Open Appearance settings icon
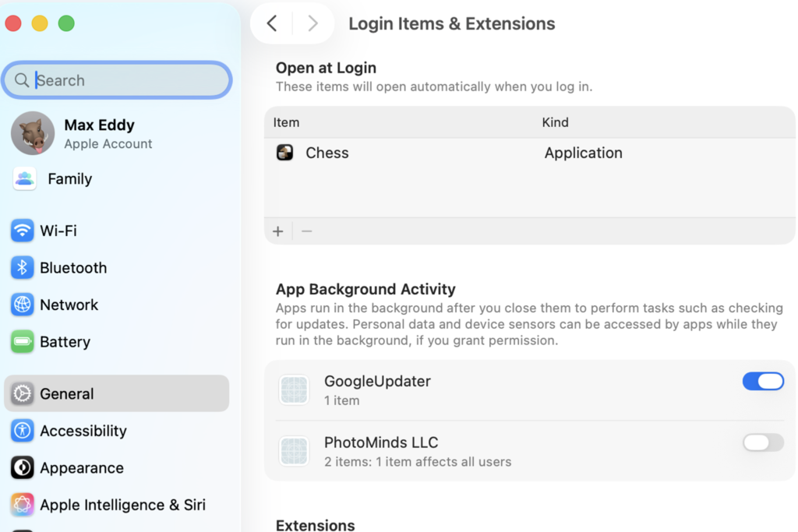The image size is (798, 532). click(23, 468)
